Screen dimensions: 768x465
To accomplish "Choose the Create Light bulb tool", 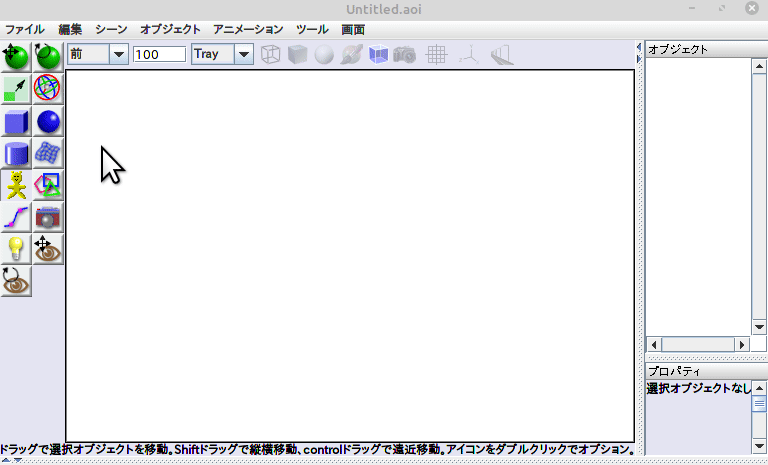I will tap(16, 249).
